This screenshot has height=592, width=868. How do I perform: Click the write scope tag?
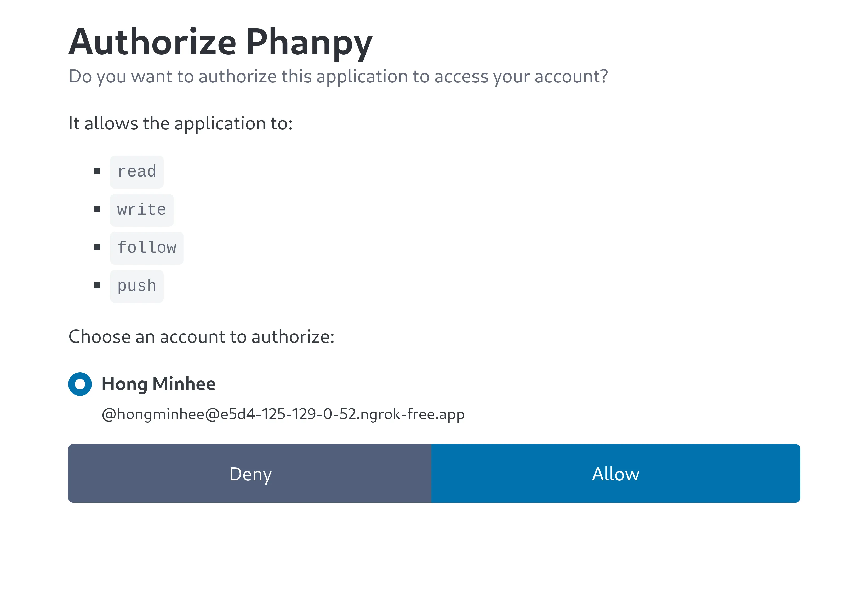[x=141, y=209]
